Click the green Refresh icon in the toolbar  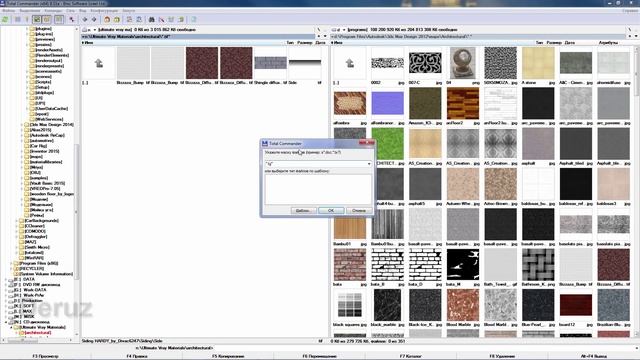point(5,19)
